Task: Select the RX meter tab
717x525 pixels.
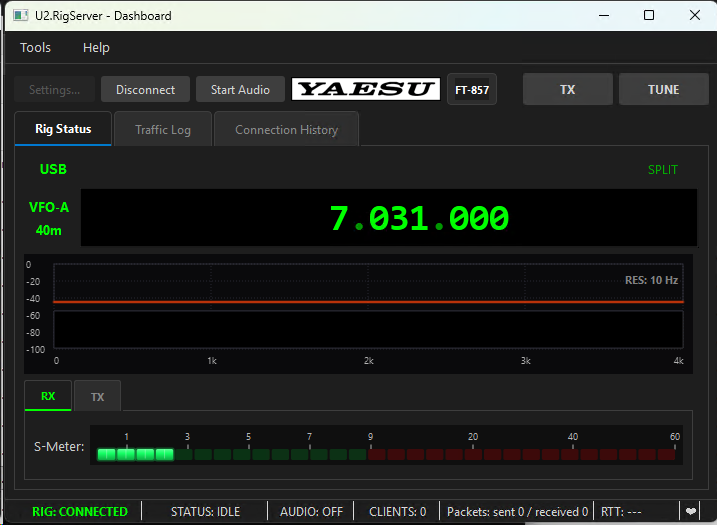Action: click(x=48, y=396)
